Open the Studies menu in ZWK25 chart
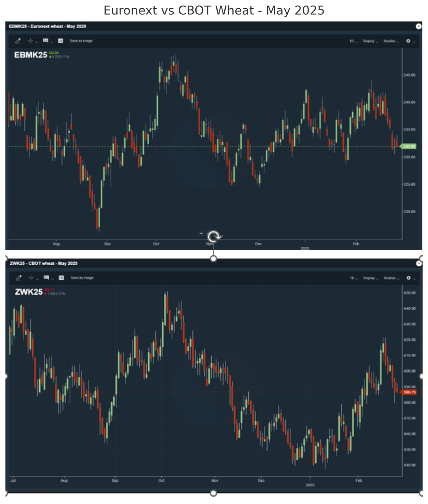Viewport: 428px width, 504px height. (x=392, y=278)
